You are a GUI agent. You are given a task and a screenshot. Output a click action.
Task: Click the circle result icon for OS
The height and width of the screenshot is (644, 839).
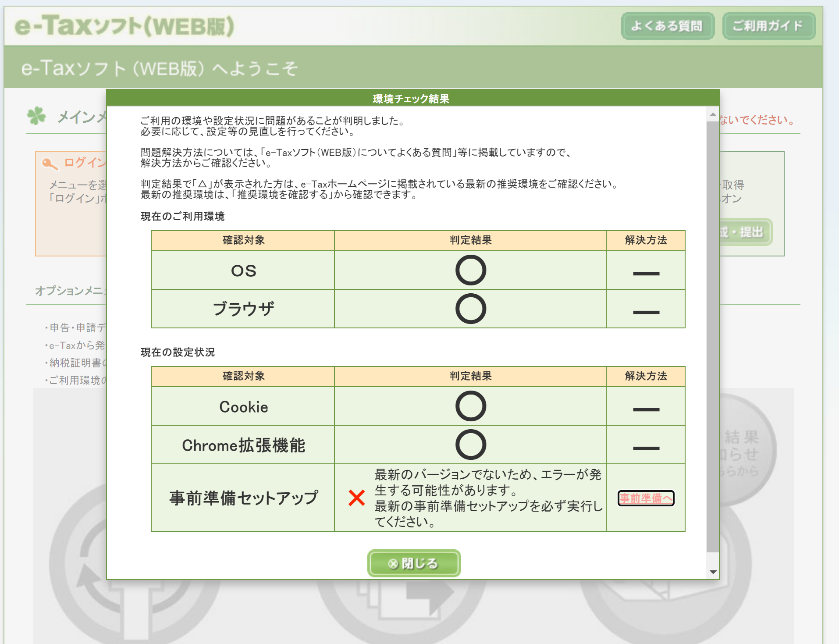(x=470, y=270)
